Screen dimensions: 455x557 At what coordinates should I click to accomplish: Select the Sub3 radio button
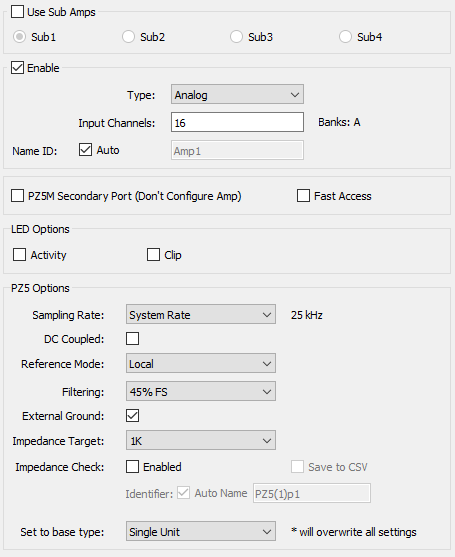point(236,37)
